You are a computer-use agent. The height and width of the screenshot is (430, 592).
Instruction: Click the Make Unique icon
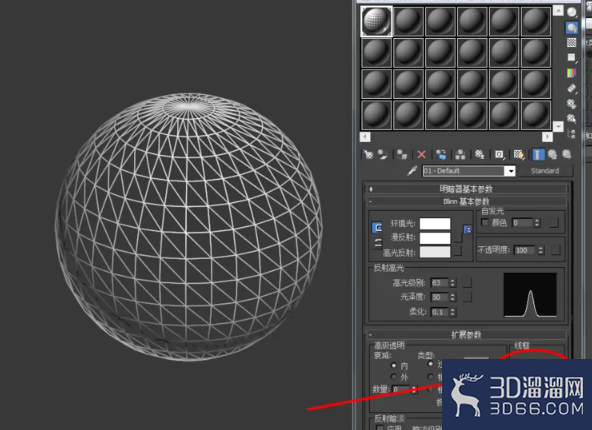[x=460, y=154]
